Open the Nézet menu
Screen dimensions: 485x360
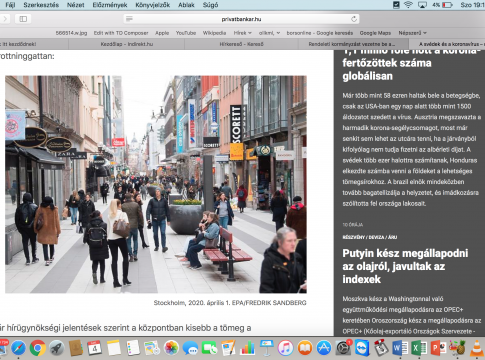point(76,5)
